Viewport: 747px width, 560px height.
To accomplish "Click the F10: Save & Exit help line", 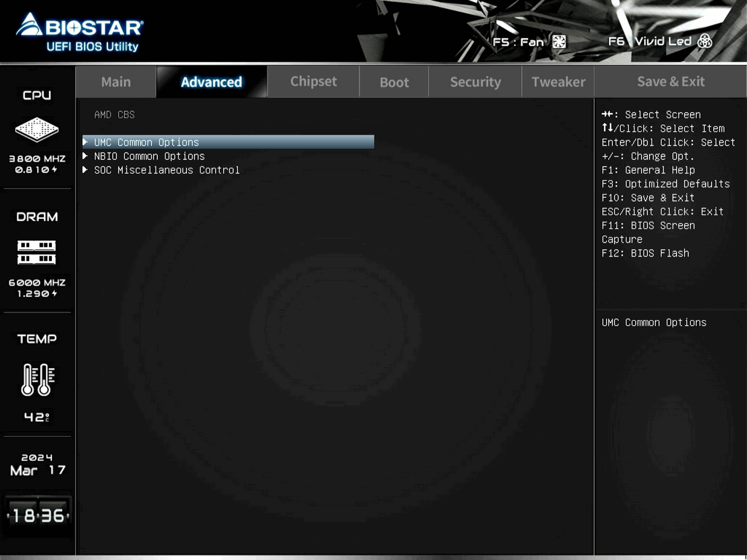I will point(648,198).
